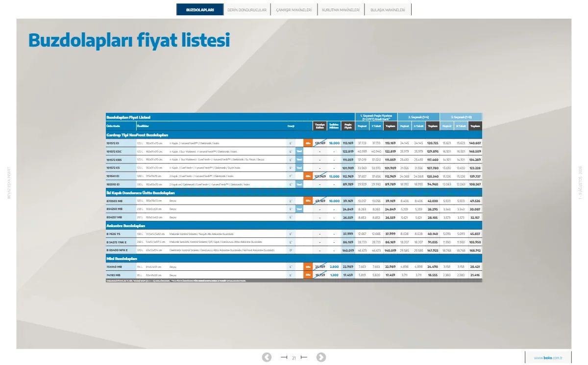The height and width of the screenshot is (365, 588).
Task: Go to the next page arrow
Action: tap(321, 357)
